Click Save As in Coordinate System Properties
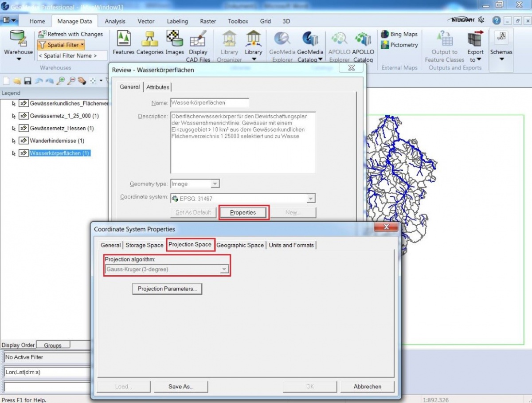 pyautogui.click(x=181, y=386)
